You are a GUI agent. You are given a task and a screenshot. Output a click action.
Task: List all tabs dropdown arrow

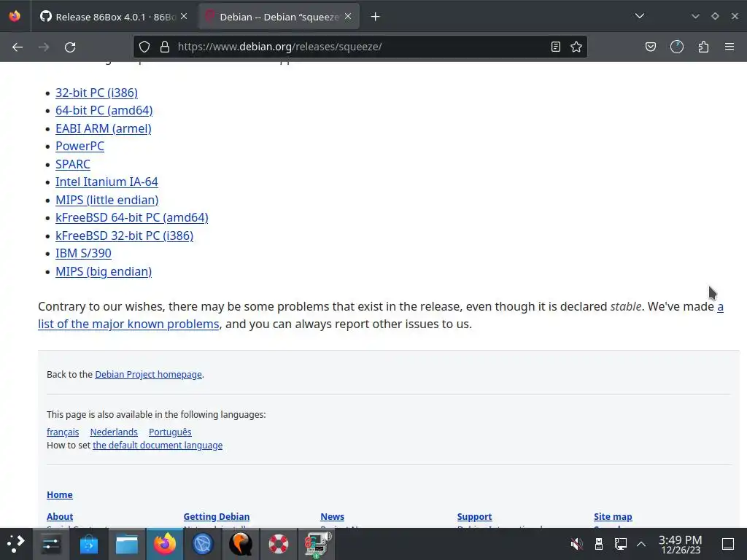tap(639, 16)
